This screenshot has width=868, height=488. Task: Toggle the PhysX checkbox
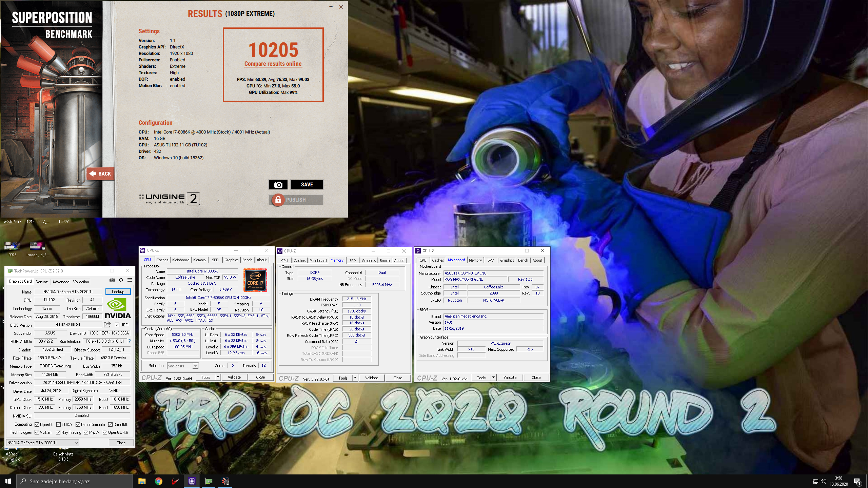click(86, 432)
